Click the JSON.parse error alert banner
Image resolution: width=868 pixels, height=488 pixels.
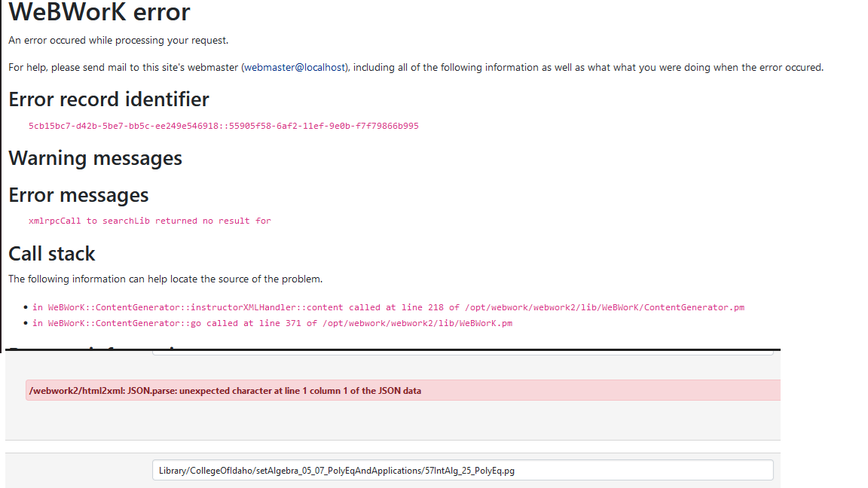pos(403,390)
